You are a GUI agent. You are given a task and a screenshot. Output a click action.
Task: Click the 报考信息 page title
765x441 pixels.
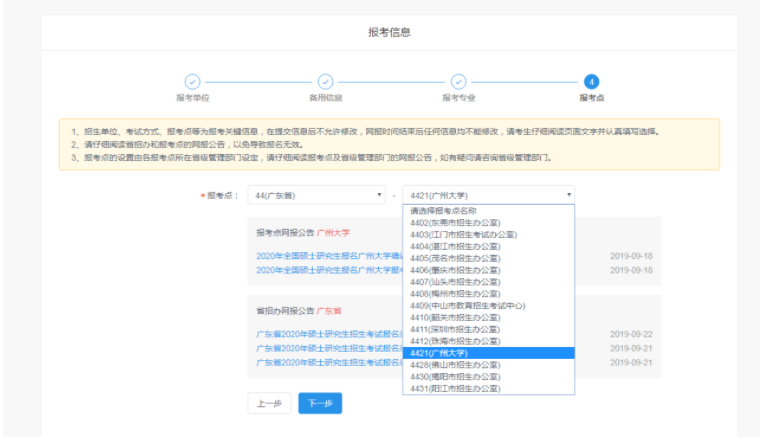coord(389,32)
